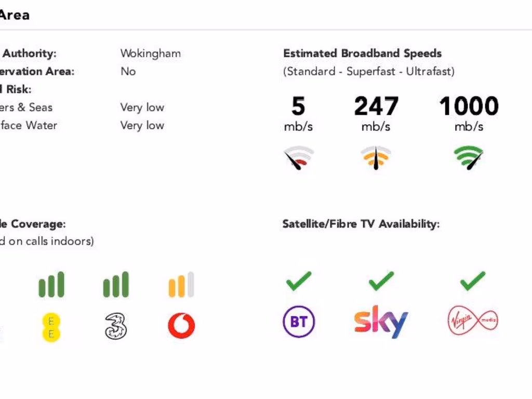This screenshot has width=532, height=399.
Task: Click the Wokingham authority value
Action: (x=150, y=53)
